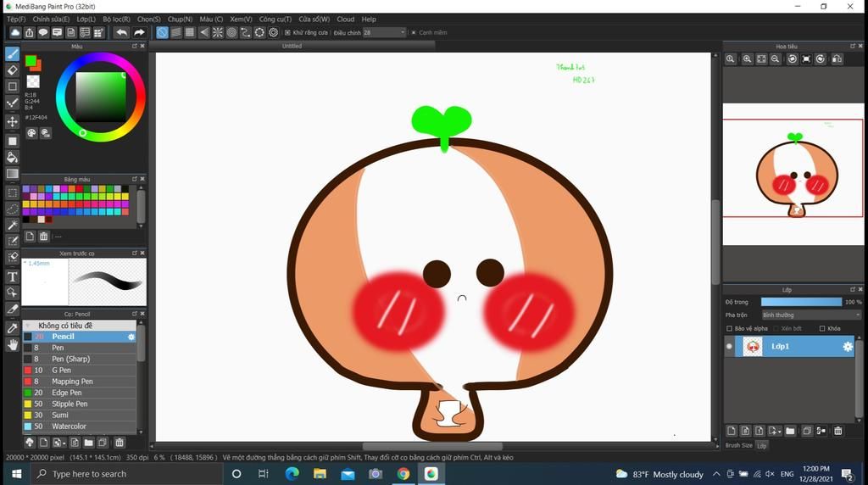Click the cloud save icon in toolbar
Viewport: 868px width, 485px height.
15,33
